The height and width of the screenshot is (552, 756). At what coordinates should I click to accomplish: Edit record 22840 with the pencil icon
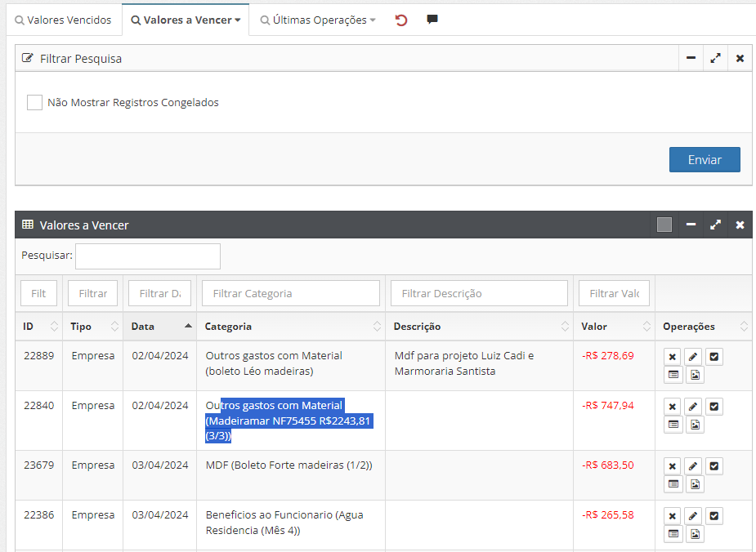coord(693,407)
